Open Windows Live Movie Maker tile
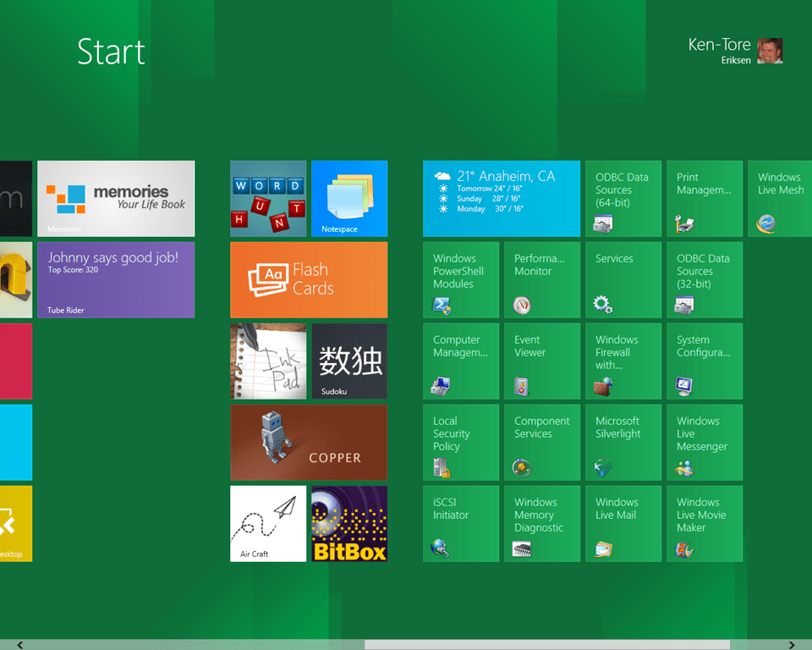The height and width of the screenshot is (650, 812). (705, 524)
